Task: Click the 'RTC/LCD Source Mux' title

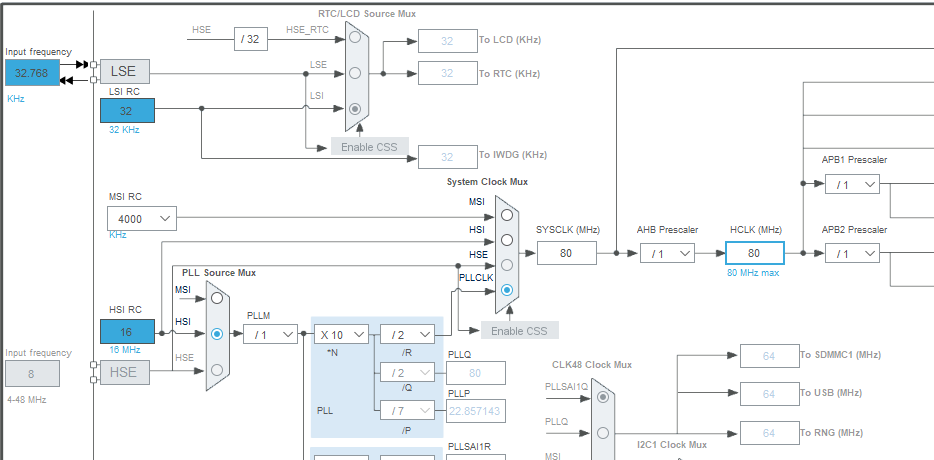Action: pos(367,13)
